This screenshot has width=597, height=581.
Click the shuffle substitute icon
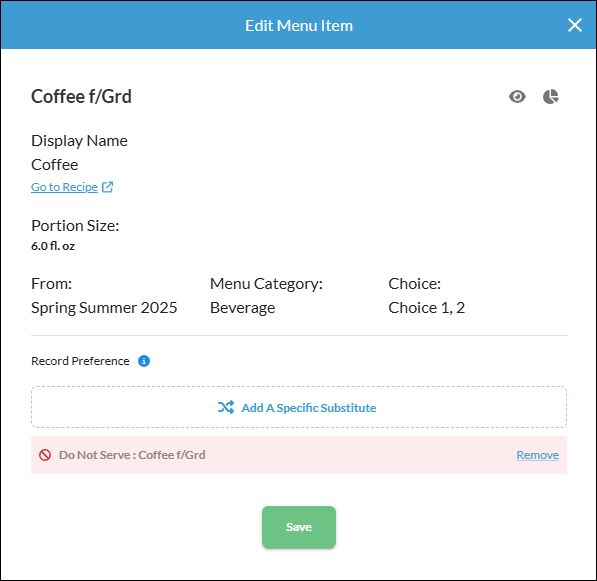pos(226,407)
